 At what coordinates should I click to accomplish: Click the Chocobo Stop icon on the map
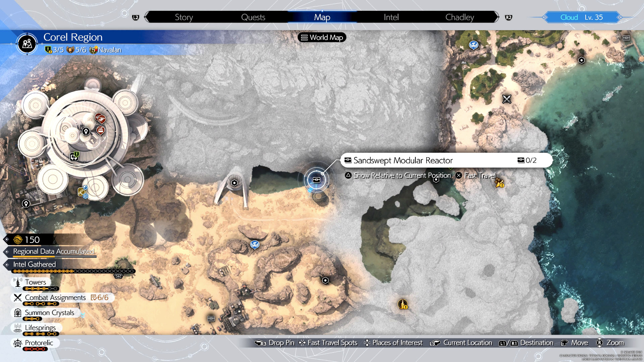point(254,244)
